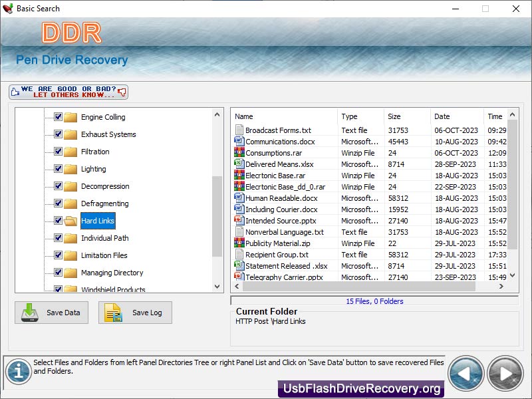Click the Delivered Means.xlsx Excel icon
The height and width of the screenshot is (399, 532).
pos(239,164)
